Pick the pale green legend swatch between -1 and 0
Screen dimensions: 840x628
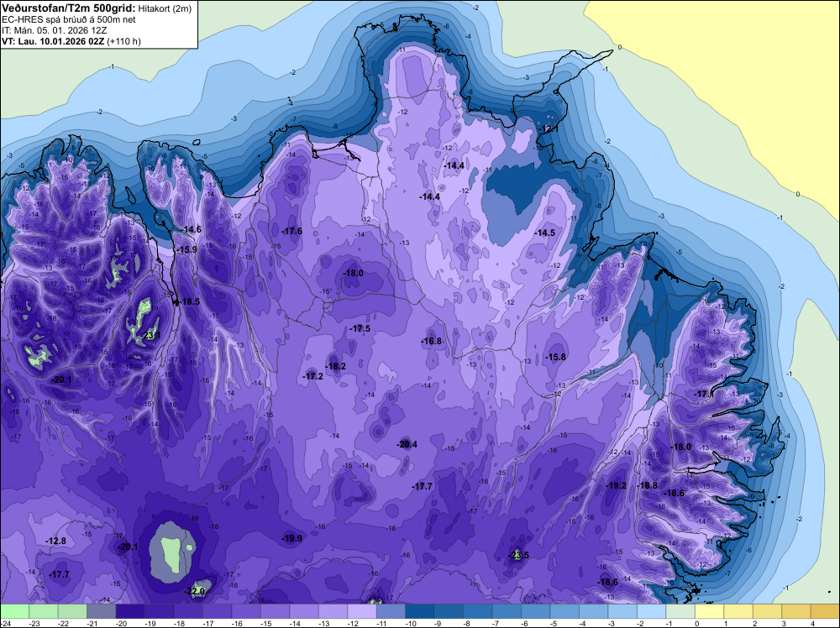[x=680, y=611]
